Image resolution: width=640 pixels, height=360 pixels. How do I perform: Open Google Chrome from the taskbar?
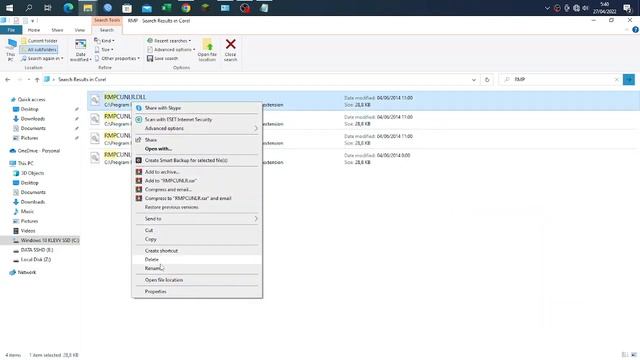pos(186,7)
